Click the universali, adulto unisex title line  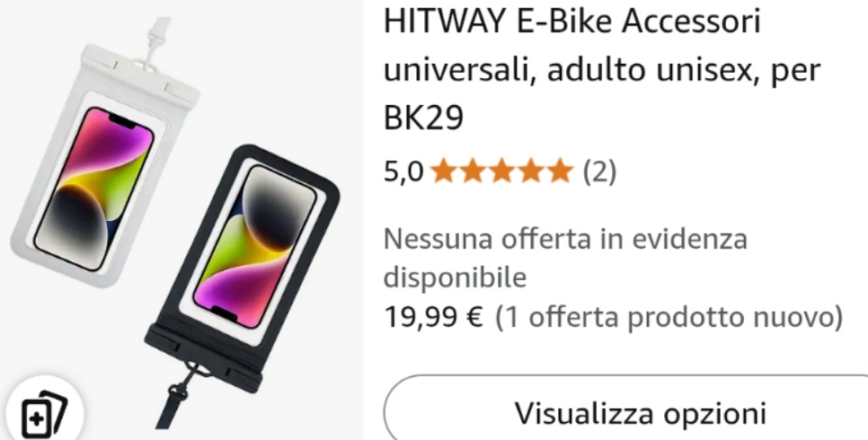pos(602,70)
